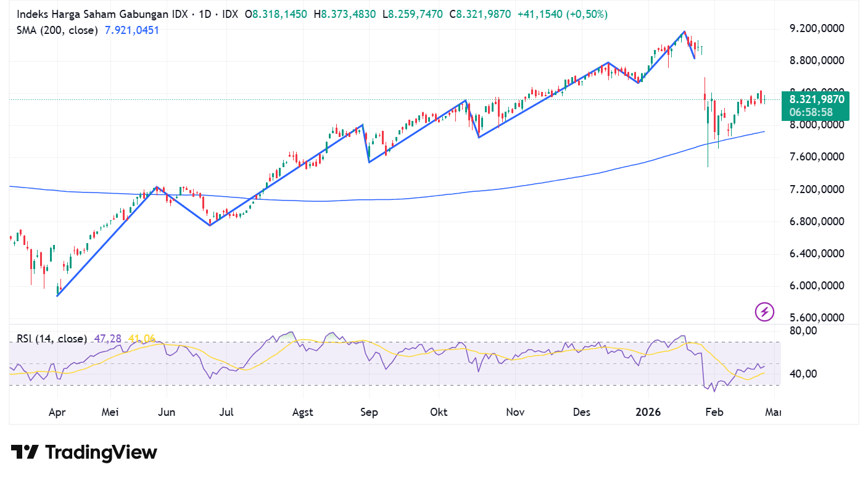Click the +41,1540 (+0,50%) change value
This screenshot has width=868, height=480.
click(561, 14)
